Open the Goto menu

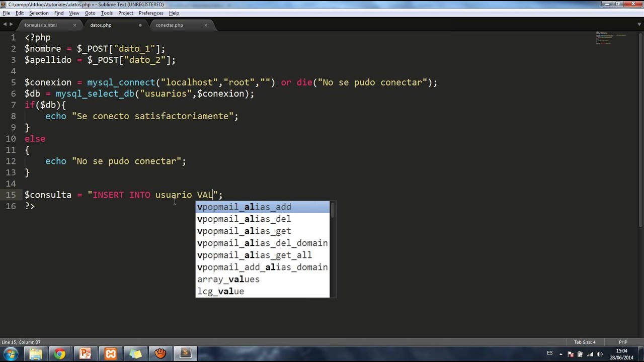[x=90, y=13]
